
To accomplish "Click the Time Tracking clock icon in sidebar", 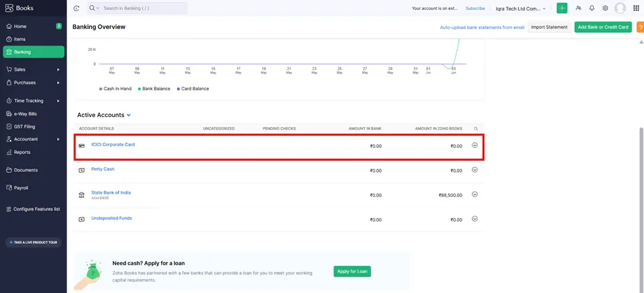I will (9, 101).
